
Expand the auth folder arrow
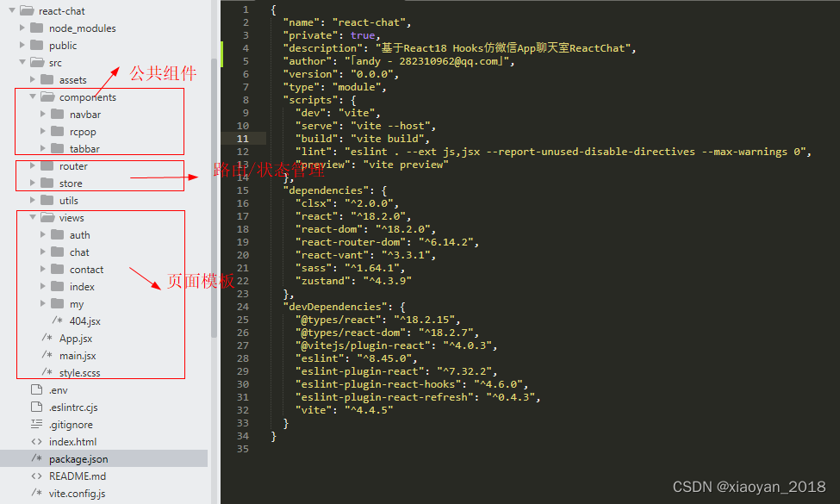(x=43, y=234)
